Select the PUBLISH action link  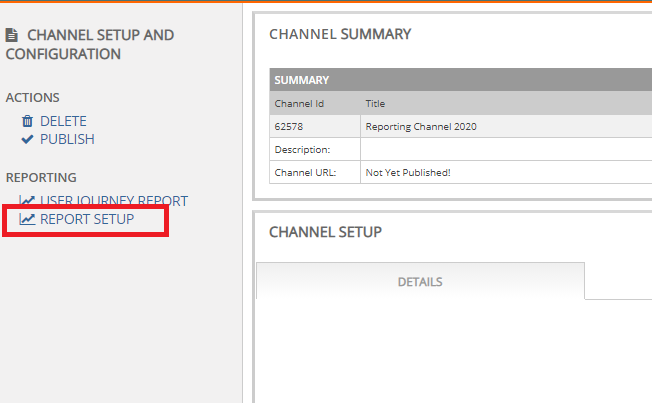coord(67,139)
